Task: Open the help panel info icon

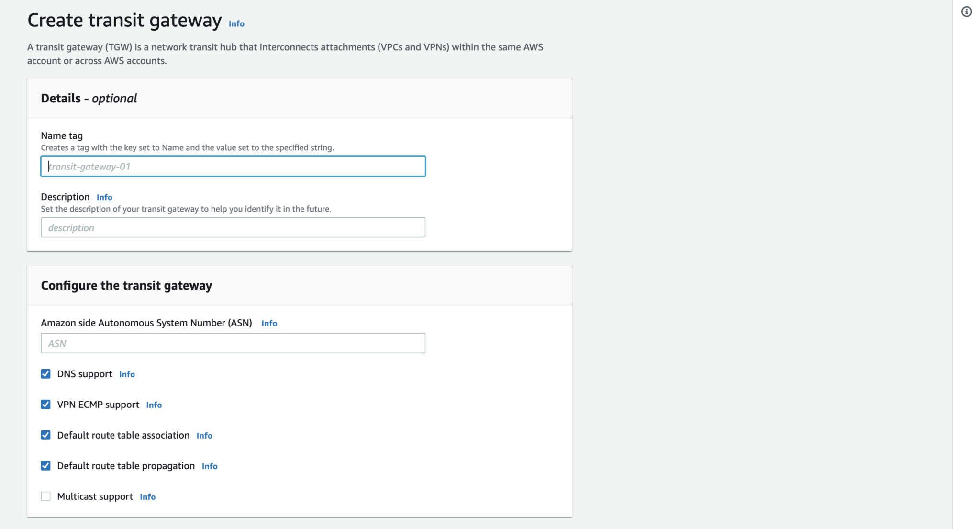Action: pos(967,11)
